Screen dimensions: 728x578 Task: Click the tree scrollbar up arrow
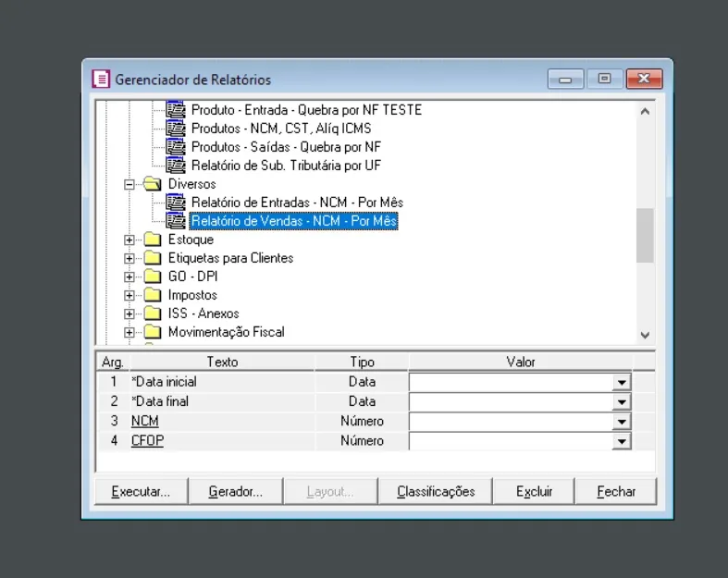click(645, 111)
